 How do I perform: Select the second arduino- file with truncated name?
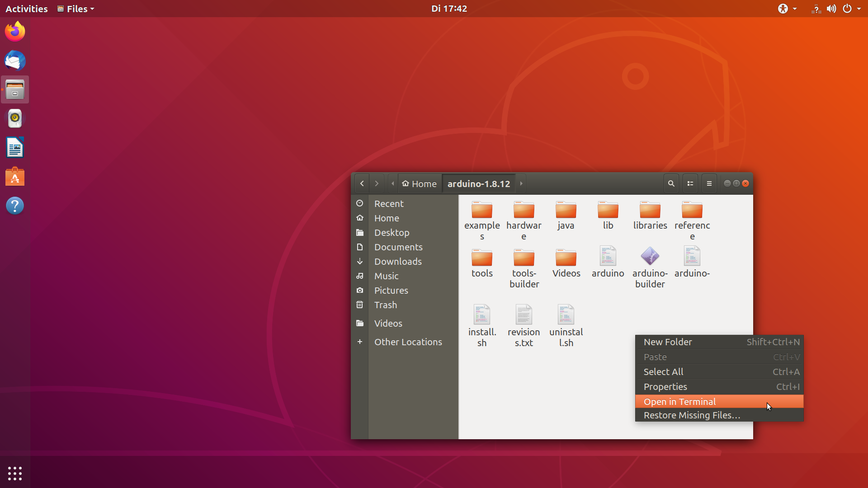point(692,262)
